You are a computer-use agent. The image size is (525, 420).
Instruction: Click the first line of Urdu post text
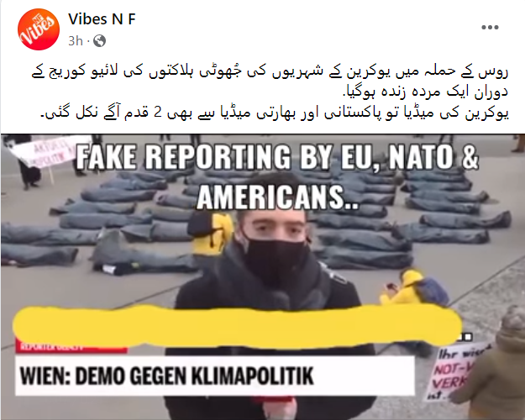point(270,72)
